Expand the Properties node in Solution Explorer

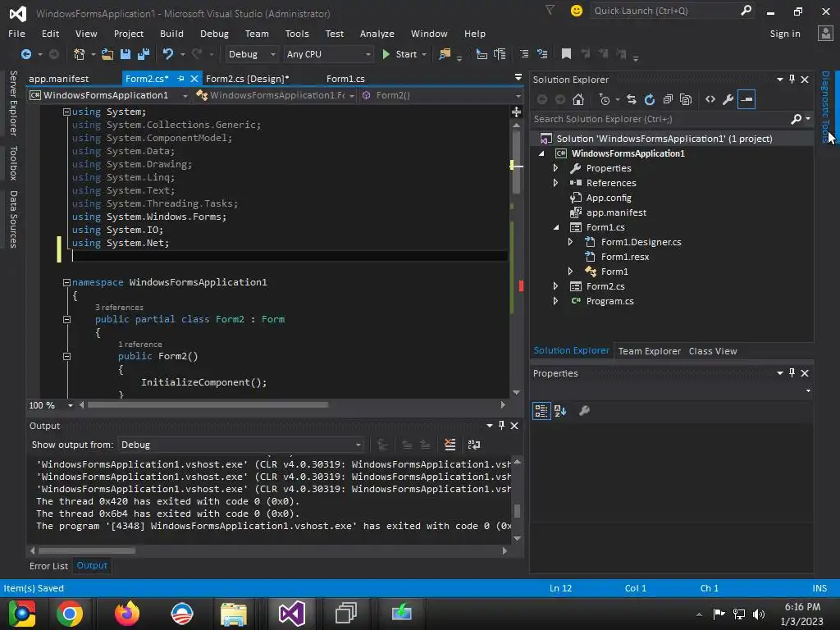(x=555, y=168)
